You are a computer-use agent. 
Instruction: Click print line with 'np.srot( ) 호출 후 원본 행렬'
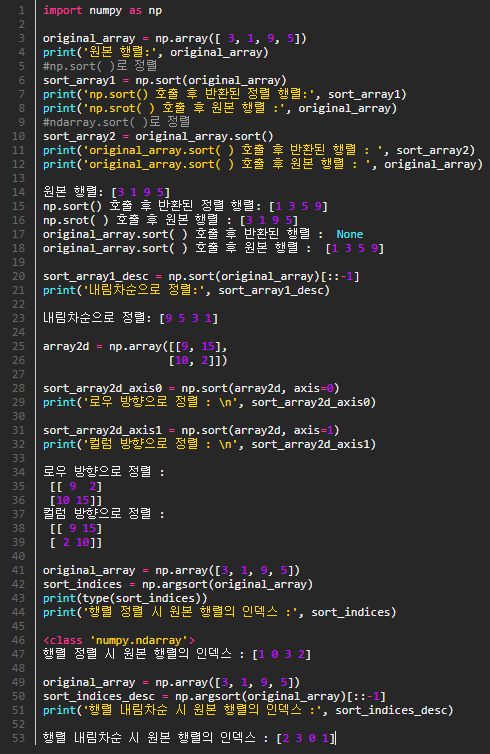tap(220, 108)
